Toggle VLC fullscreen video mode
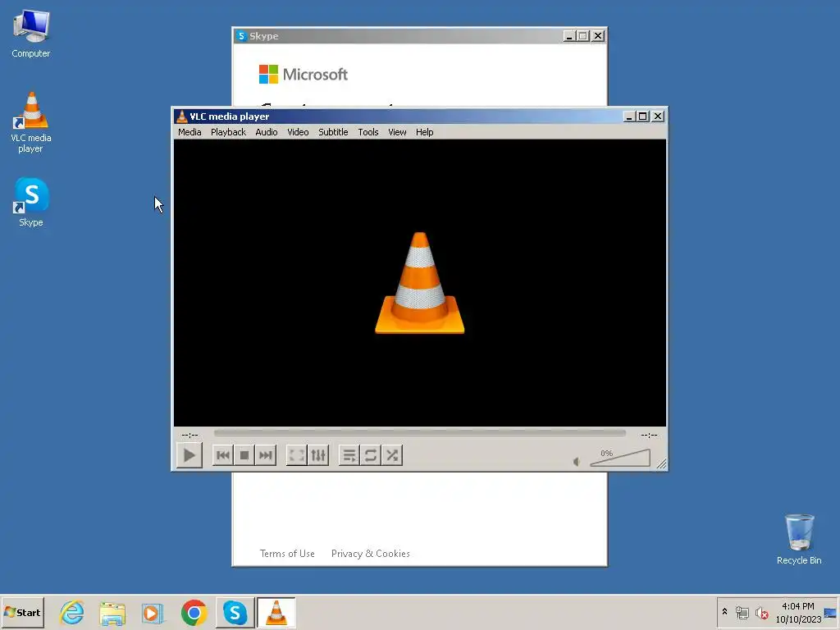The image size is (840, 630). (x=296, y=455)
